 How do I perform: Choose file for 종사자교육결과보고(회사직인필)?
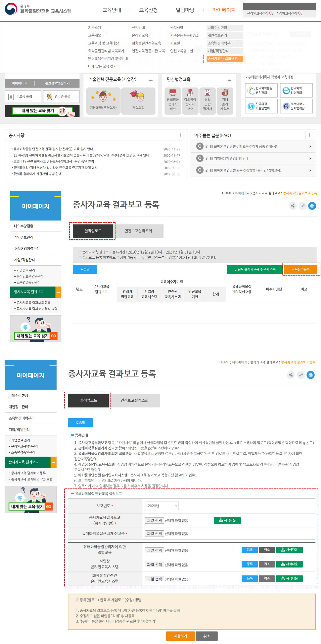(154, 521)
